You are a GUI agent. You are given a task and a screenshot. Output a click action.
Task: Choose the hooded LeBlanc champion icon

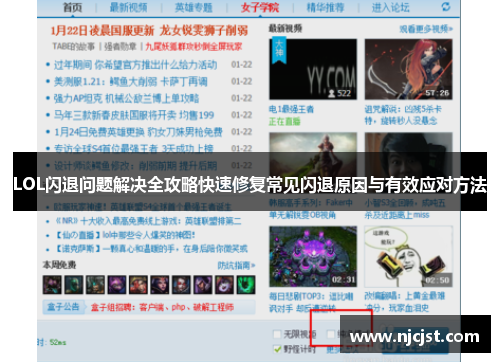click(160, 285)
